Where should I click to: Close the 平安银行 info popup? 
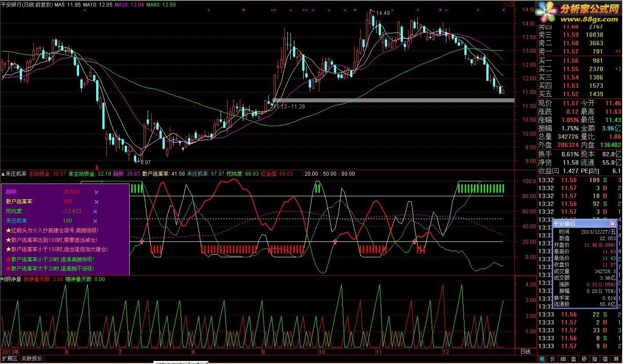coord(612,223)
